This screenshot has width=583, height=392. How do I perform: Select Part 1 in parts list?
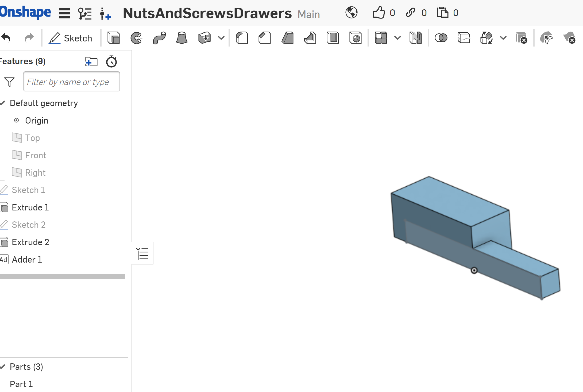(x=21, y=384)
